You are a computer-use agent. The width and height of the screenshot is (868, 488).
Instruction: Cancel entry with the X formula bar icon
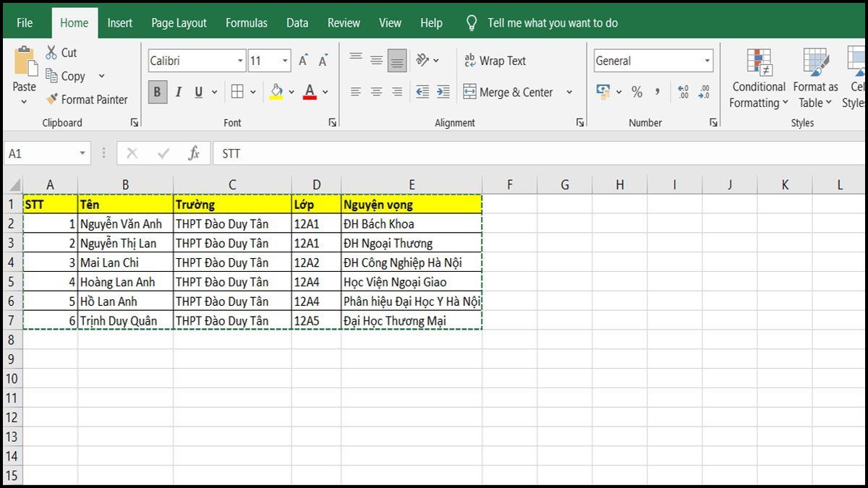click(132, 153)
